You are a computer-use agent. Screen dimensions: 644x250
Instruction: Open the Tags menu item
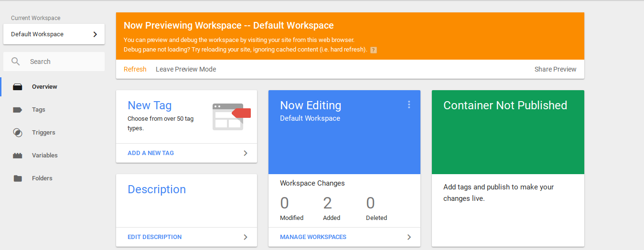point(39,110)
